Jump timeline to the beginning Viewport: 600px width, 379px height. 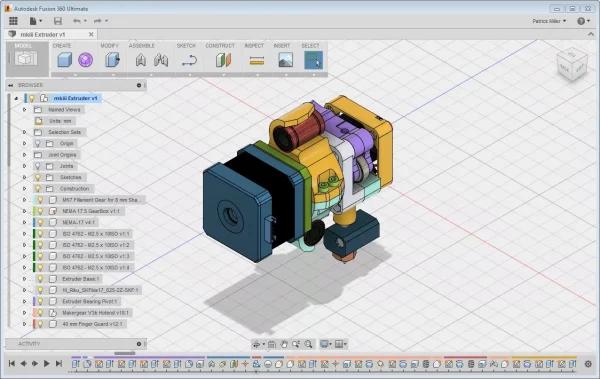click(12, 364)
